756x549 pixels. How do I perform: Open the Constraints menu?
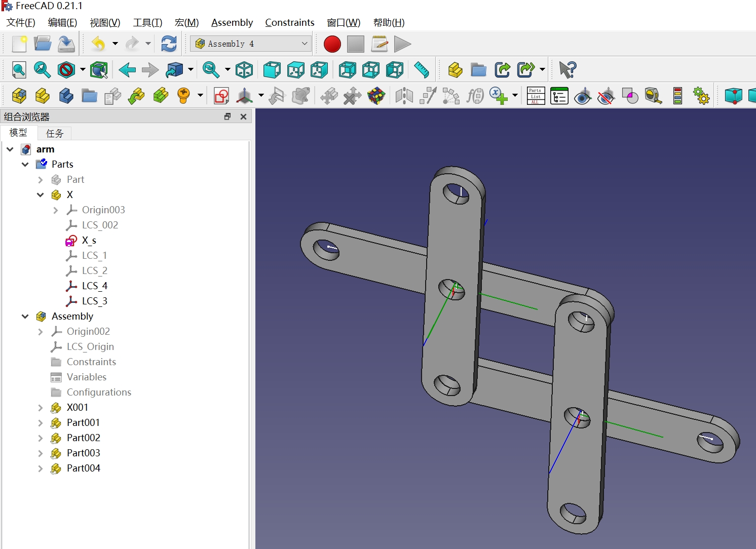click(x=289, y=23)
